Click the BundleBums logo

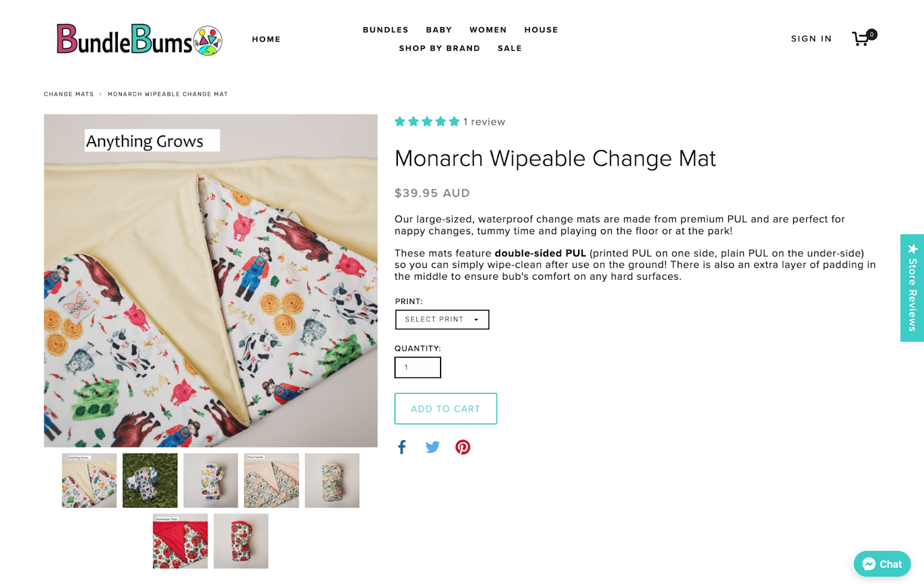click(139, 39)
